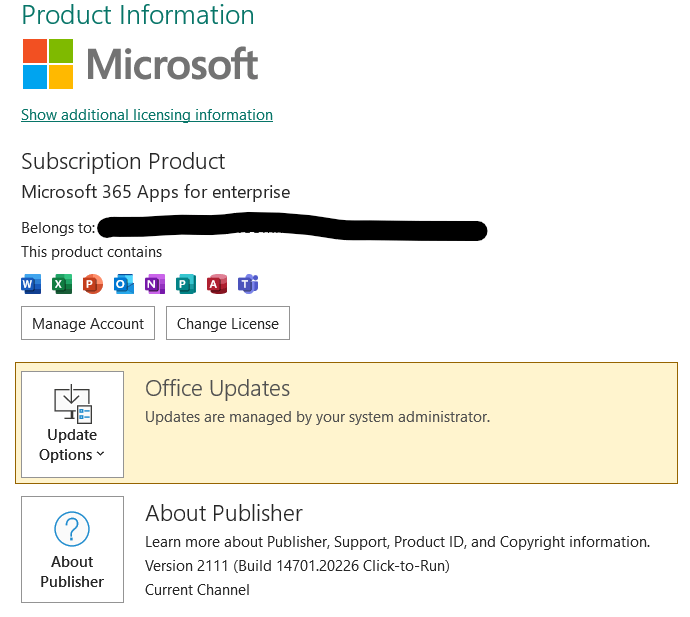Select the Subscription Product heading
Viewport: 690px width, 617px height.
click(x=123, y=162)
